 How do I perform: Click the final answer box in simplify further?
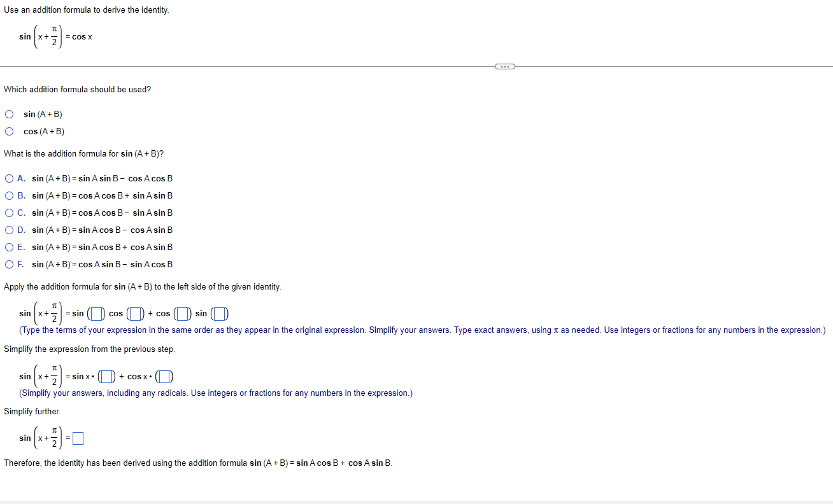point(77,438)
